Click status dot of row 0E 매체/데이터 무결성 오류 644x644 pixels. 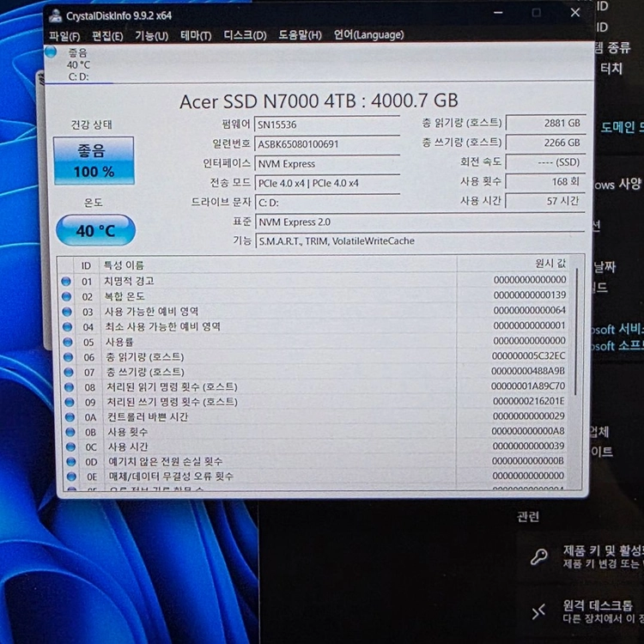71,477
